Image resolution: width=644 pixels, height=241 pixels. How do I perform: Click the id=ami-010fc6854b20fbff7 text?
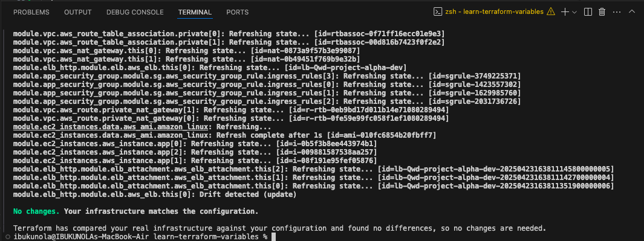click(382, 135)
